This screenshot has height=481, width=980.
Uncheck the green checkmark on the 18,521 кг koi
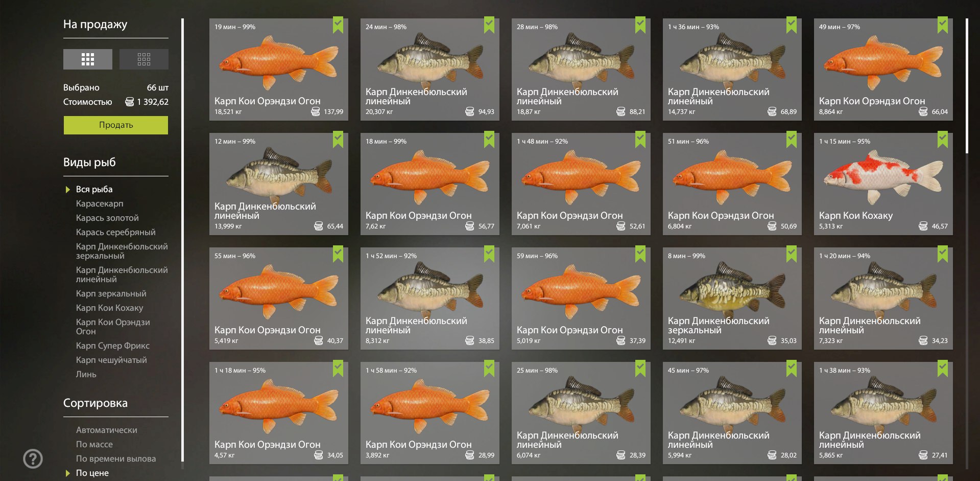pyautogui.click(x=338, y=25)
